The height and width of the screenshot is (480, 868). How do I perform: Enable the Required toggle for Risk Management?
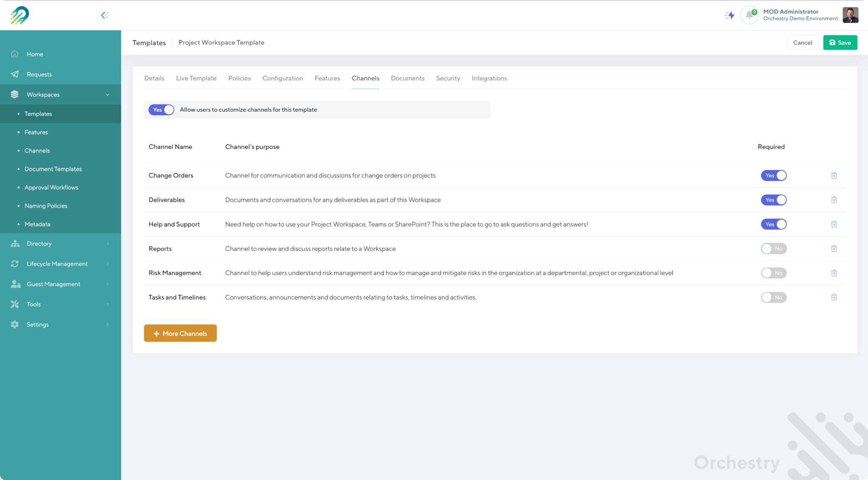pos(773,273)
